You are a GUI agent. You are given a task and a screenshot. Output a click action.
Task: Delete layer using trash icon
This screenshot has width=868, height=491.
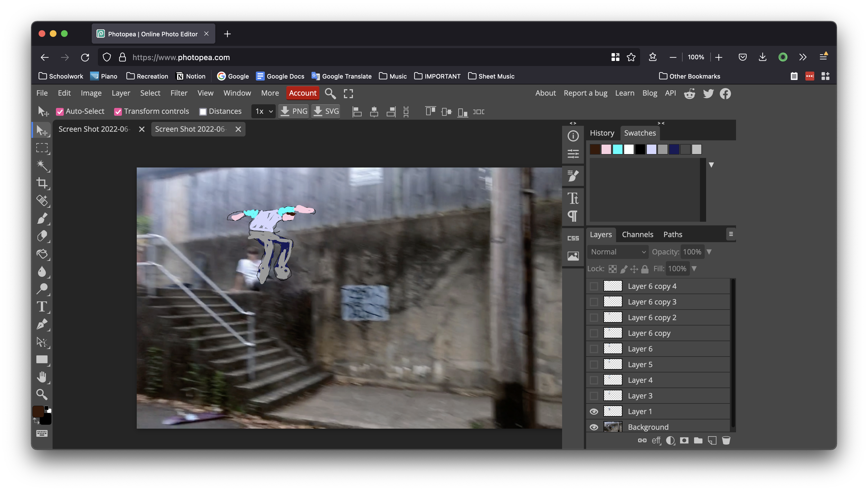click(726, 440)
